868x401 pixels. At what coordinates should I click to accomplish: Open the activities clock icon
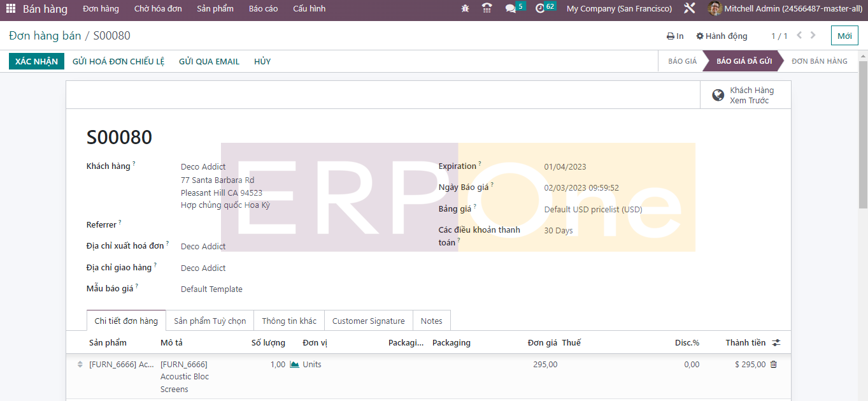[x=541, y=9]
